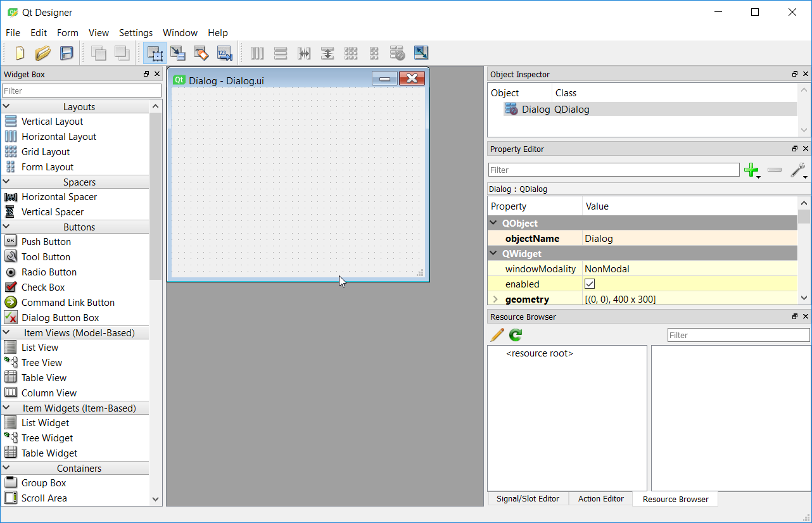Image resolution: width=812 pixels, height=523 pixels.
Task: Uncheck the enabled property checkbox
Action: coord(590,284)
